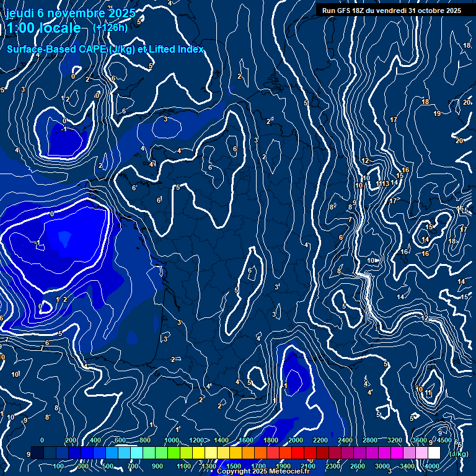
Task: Click the legend value '4500'
Action: pos(444,440)
